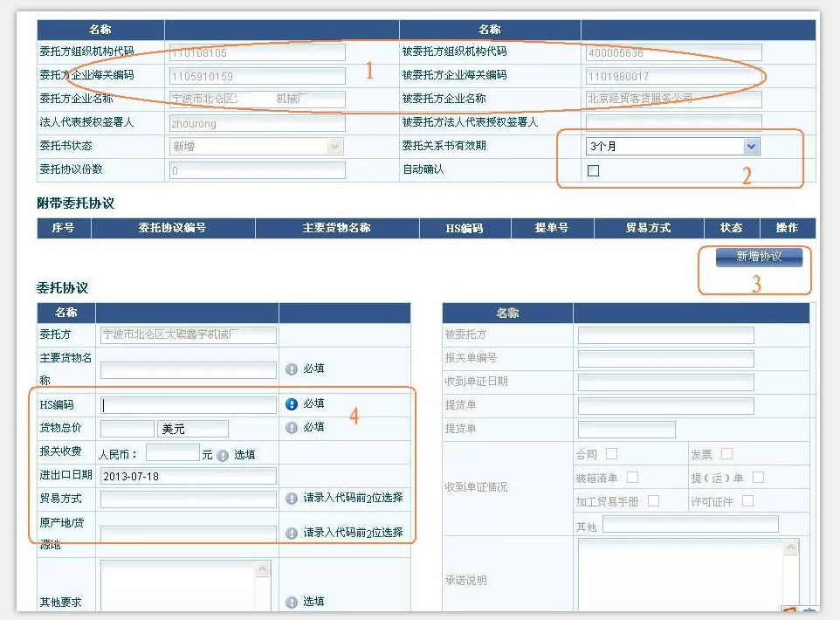The height and width of the screenshot is (620, 840).
Task: Select the 装箱清单 checkbox
Action: click(633, 478)
